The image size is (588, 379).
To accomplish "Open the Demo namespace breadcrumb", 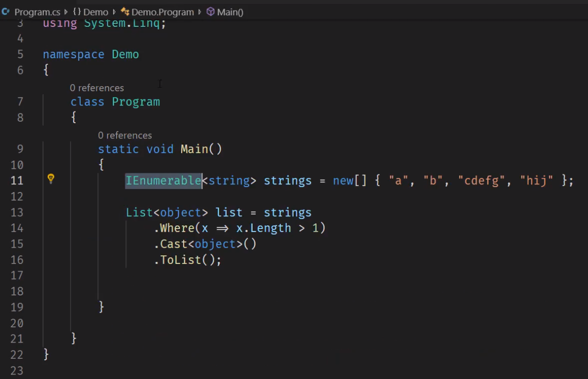I will pyautogui.click(x=96, y=12).
